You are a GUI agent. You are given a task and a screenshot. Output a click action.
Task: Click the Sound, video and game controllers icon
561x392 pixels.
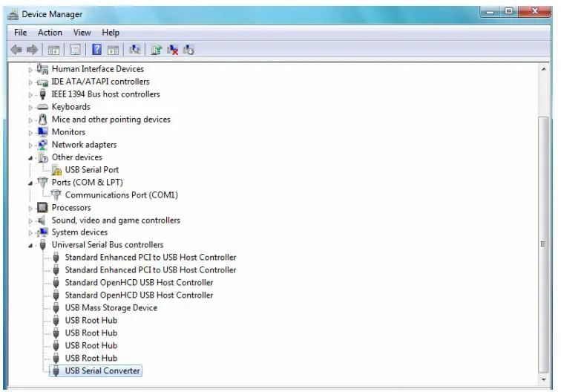(x=42, y=220)
